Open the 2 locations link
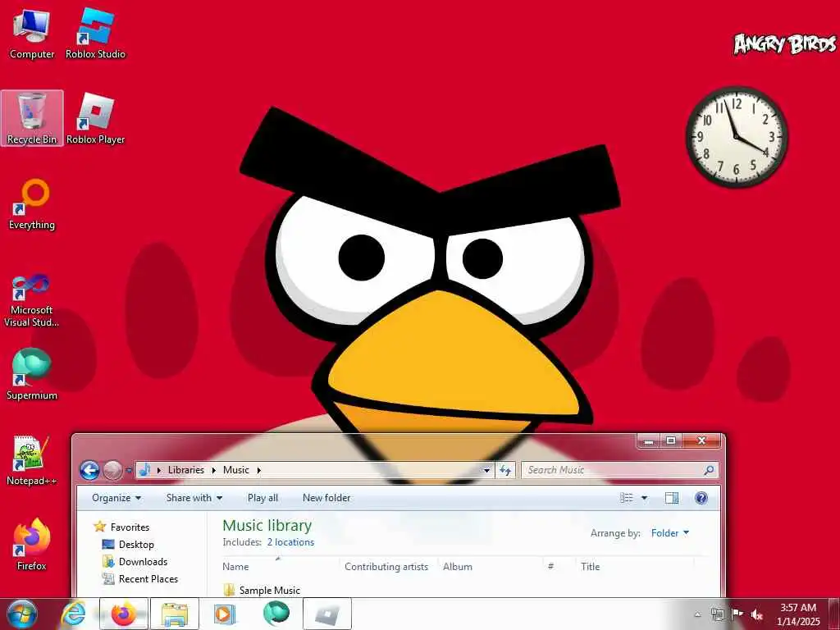This screenshot has width=840, height=630. 290,542
